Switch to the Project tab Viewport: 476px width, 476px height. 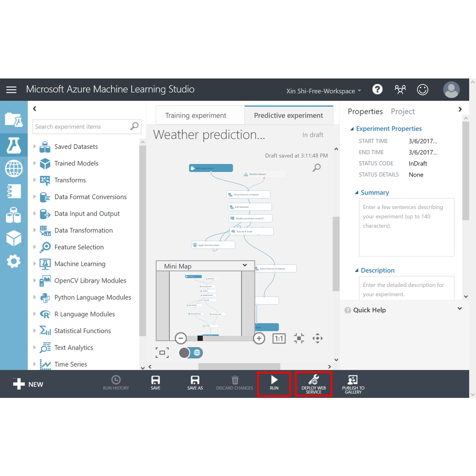pos(403,112)
